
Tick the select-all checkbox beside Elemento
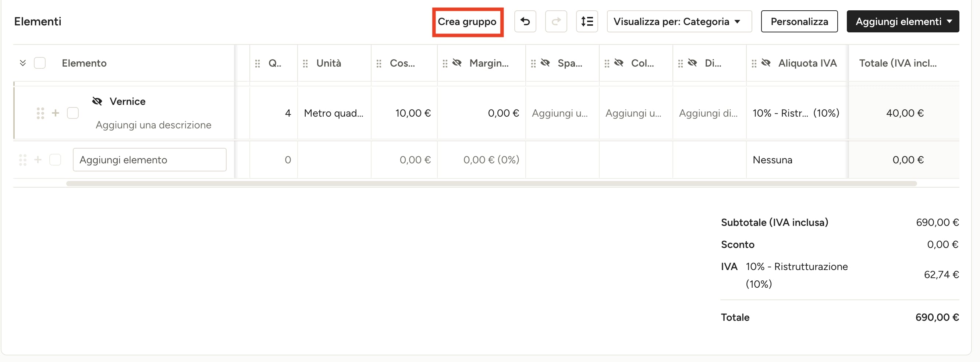(x=40, y=63)
